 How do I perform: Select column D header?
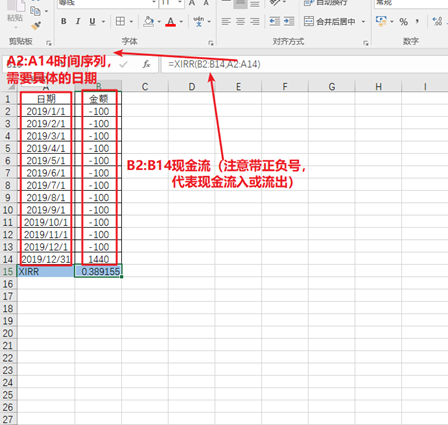pos(192,87)
